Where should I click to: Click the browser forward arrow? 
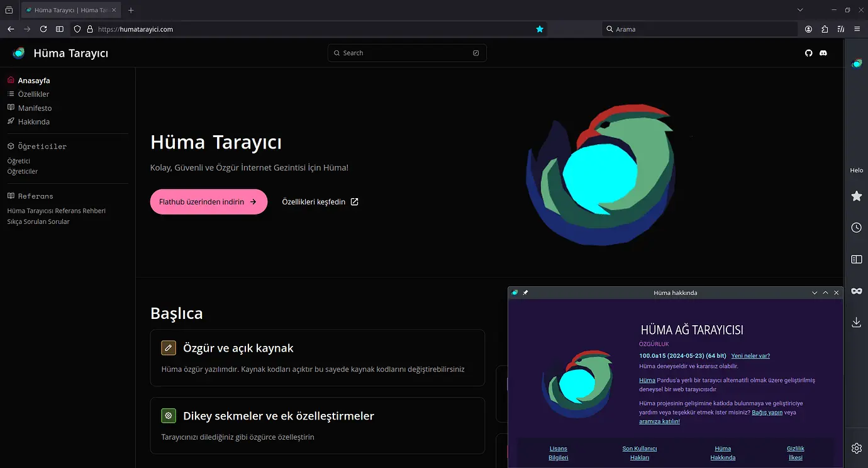point(27,29)
